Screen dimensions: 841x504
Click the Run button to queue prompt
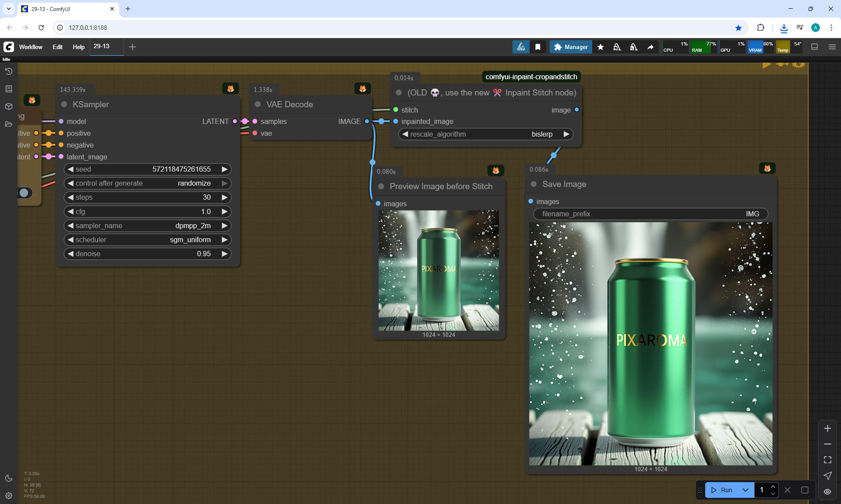722,490
